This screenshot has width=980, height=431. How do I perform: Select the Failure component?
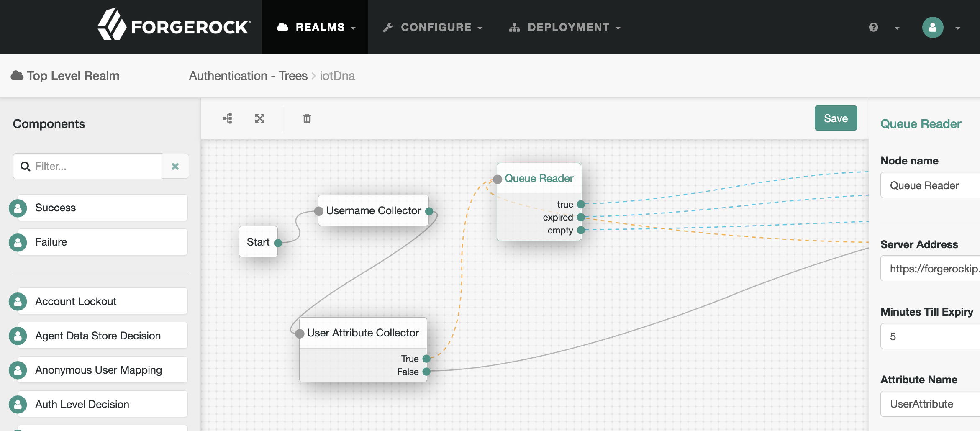click(103, 242)
